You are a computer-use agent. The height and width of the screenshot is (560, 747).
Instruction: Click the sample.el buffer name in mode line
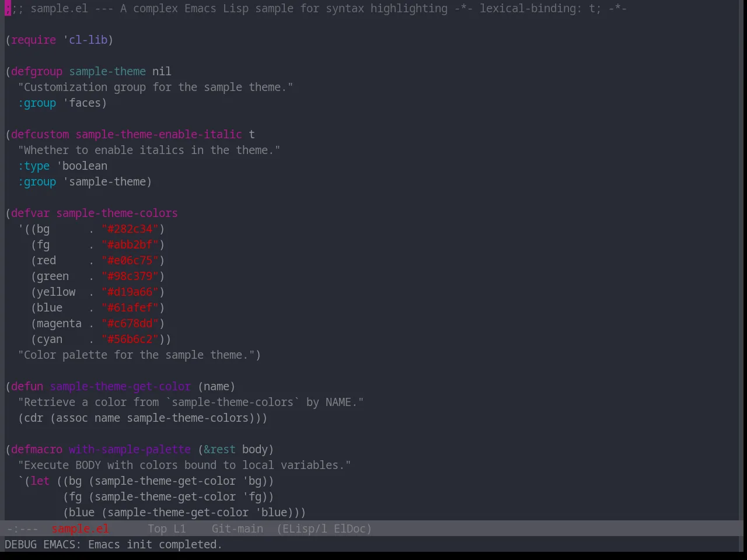[x=81, y=528]
